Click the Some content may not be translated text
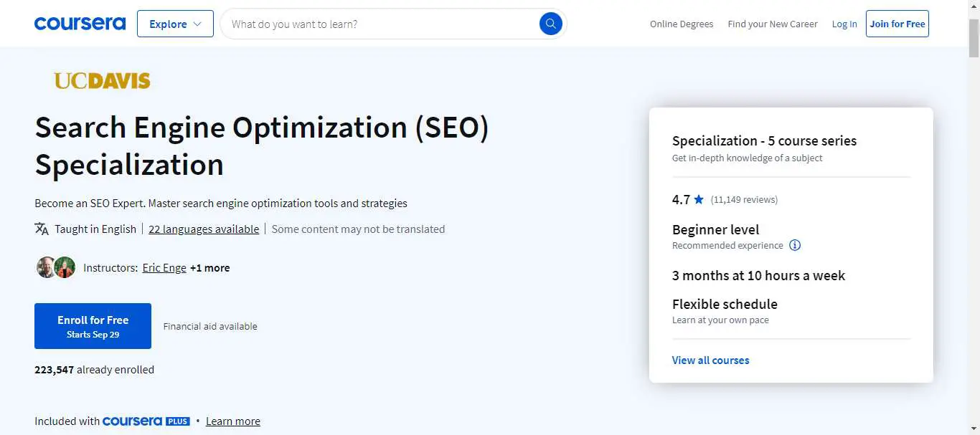 (x=358, y=229)
